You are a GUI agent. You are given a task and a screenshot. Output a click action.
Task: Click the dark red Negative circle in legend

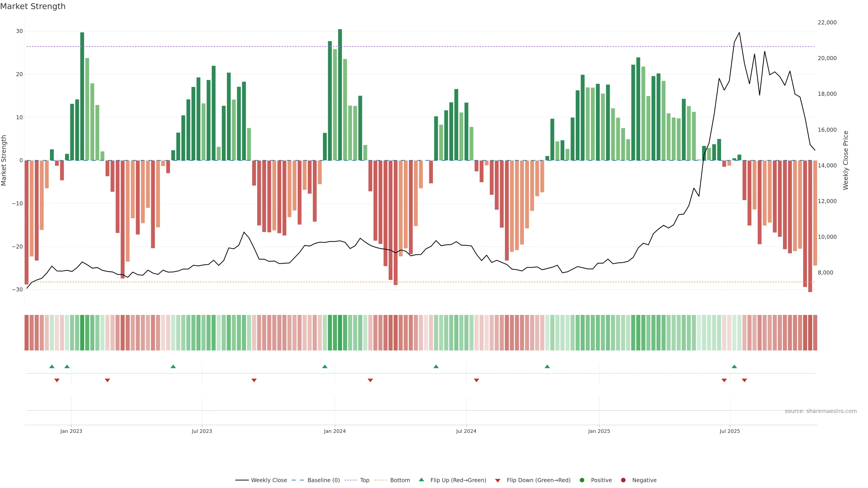[x=623, y=480]
